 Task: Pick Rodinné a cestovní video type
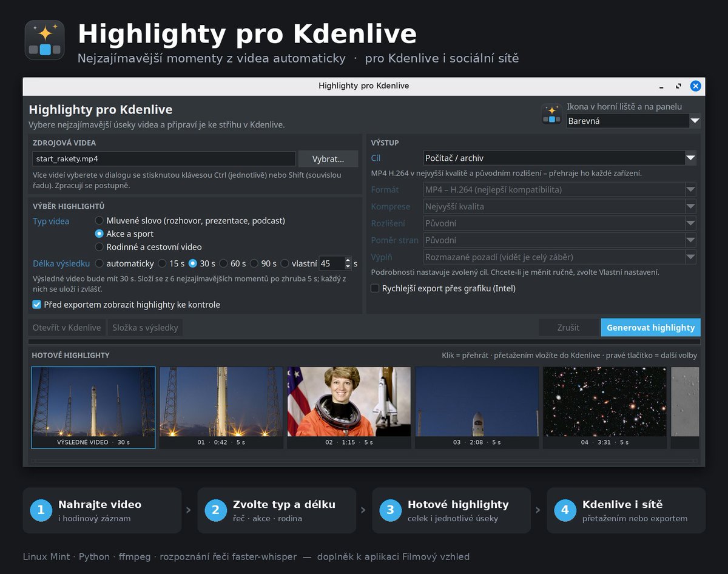pyautogui.click(x=149, y=247)
